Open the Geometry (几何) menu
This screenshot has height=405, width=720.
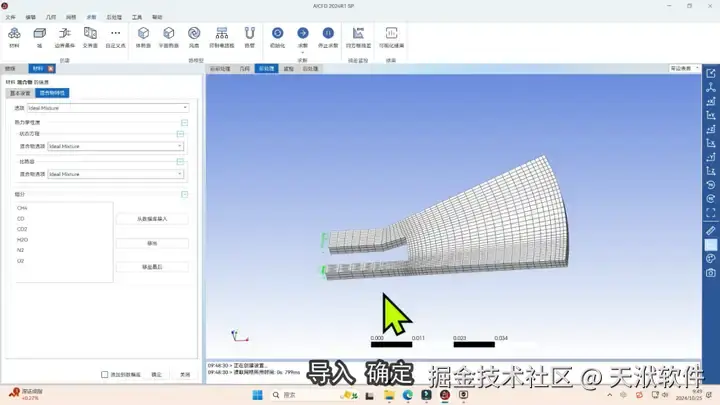point(51,17)
